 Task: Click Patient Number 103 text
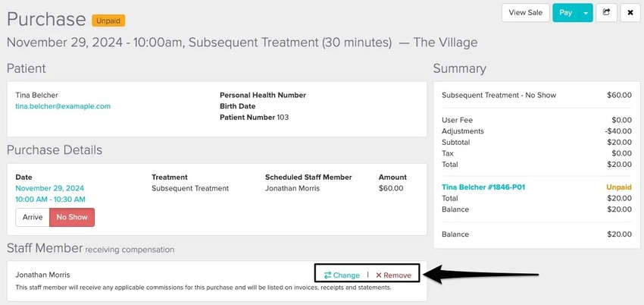coord(255,117)
